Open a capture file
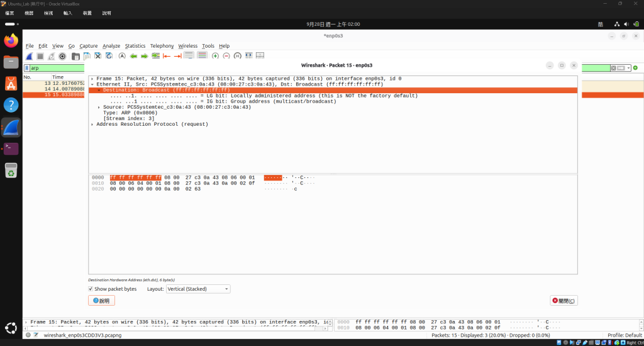This screenshot has height=346, width=644. point(75,56)
